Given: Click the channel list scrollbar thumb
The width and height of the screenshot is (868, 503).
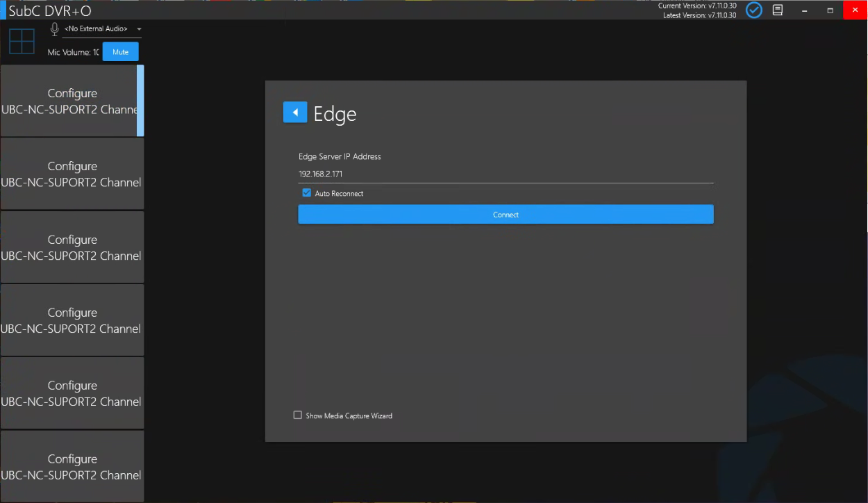Looking at the screenshot, I should click(x=141, y=100).
